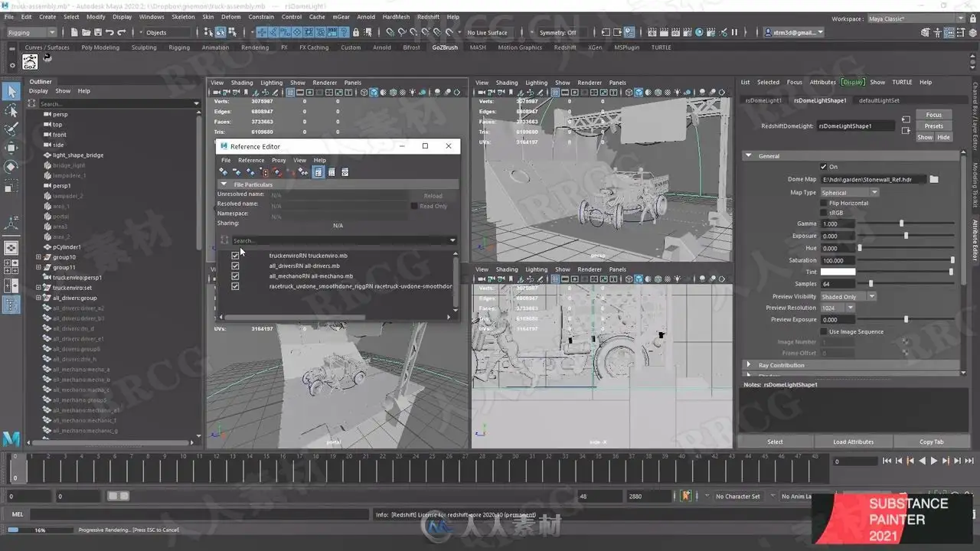Click the Rotate tool in toolbox
980x551 pixels.
click(x=11, y=167)
